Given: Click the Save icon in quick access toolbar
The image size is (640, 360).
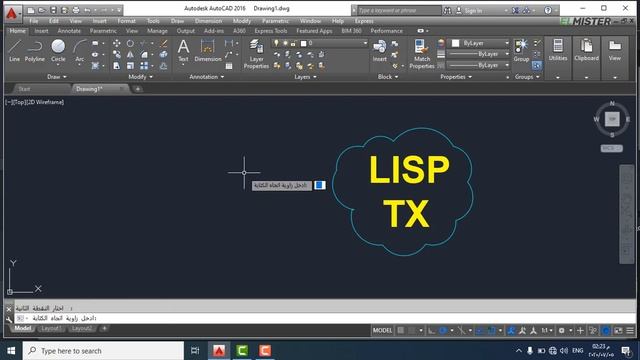Looking at the screenshot, I should (x=53, y=10).
